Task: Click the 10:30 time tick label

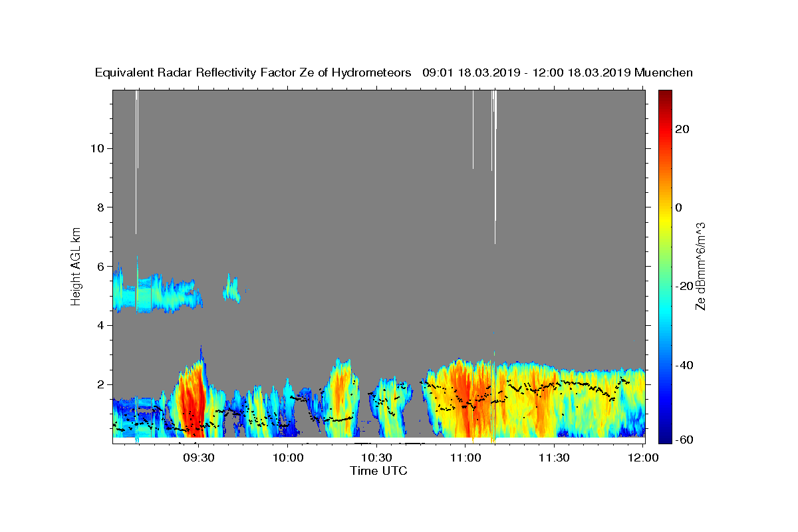Action: [x=376, y=458]
